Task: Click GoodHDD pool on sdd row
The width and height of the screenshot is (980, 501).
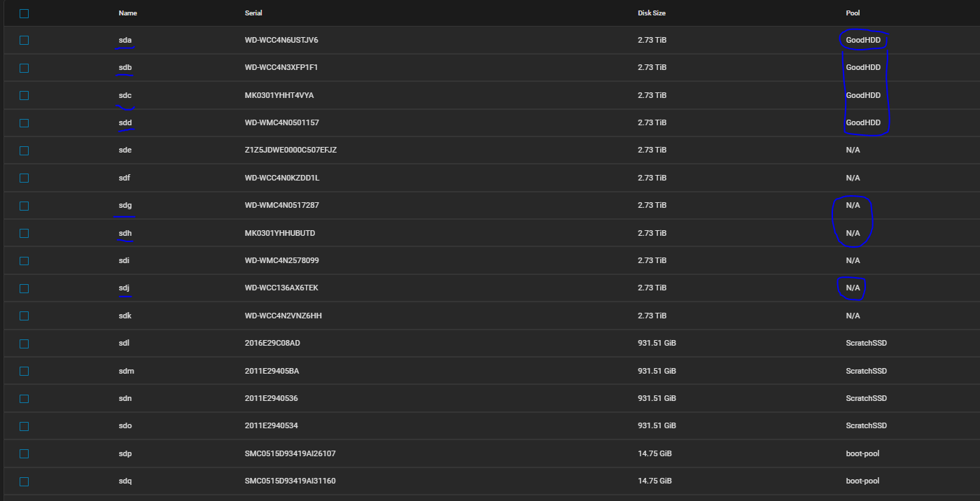Action: click(863, 123)
